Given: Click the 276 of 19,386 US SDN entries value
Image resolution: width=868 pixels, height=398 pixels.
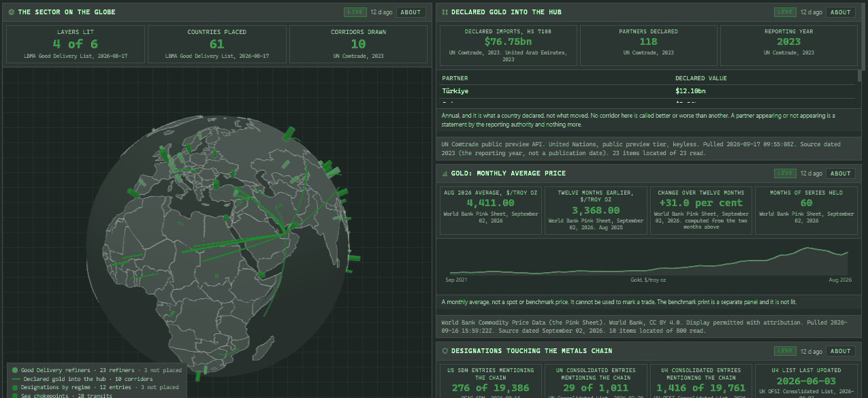Looking at the screenshot, I should click(x=490, y=388).
